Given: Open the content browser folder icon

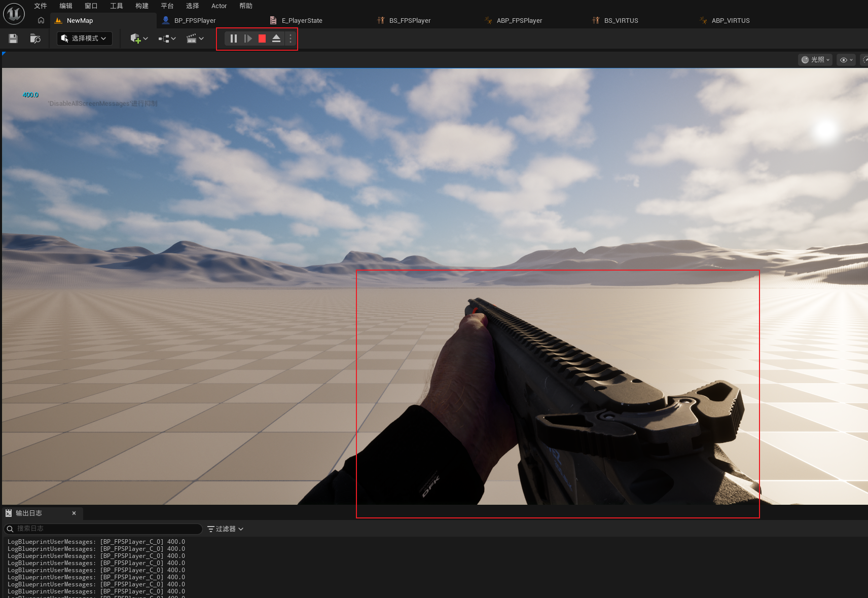Looking at the screenshot, I should coord(35,39).
